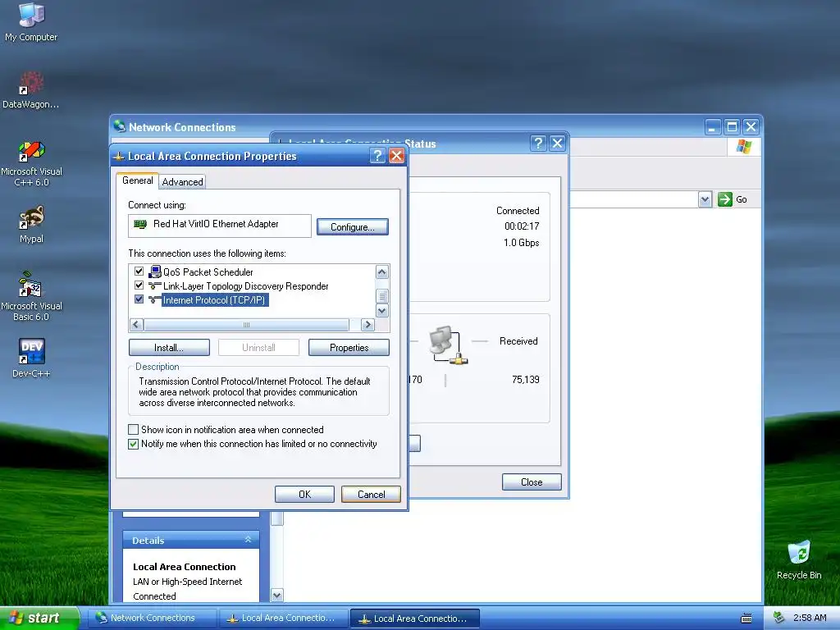Click the items list scroll left arrow
The width and height of the screenshot is (840, 630).
(x=136, y=325)
